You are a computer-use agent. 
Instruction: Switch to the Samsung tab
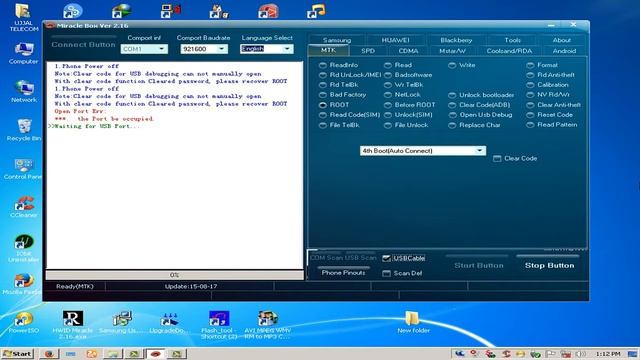coord(337,40)
